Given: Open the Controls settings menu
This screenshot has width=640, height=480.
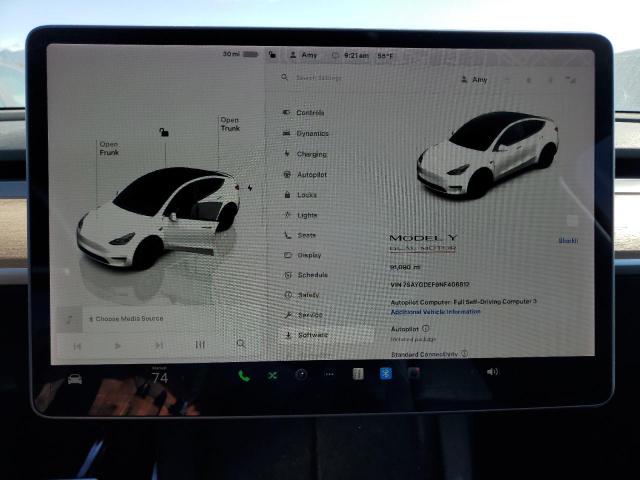Looking at the screenshot, I should pyautogui.click(x=304, y=112).
